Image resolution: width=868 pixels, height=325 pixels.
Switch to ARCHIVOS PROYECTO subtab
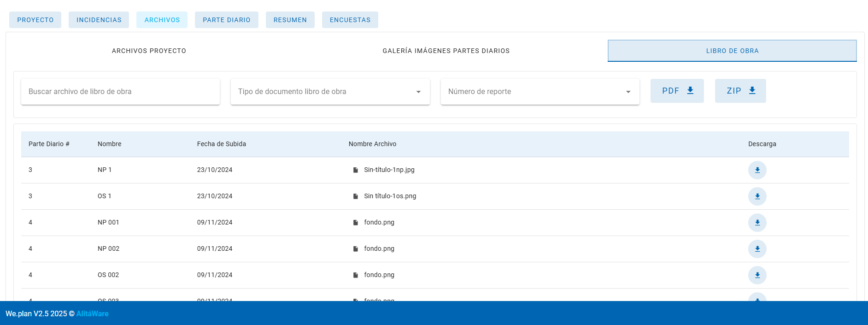149,51
